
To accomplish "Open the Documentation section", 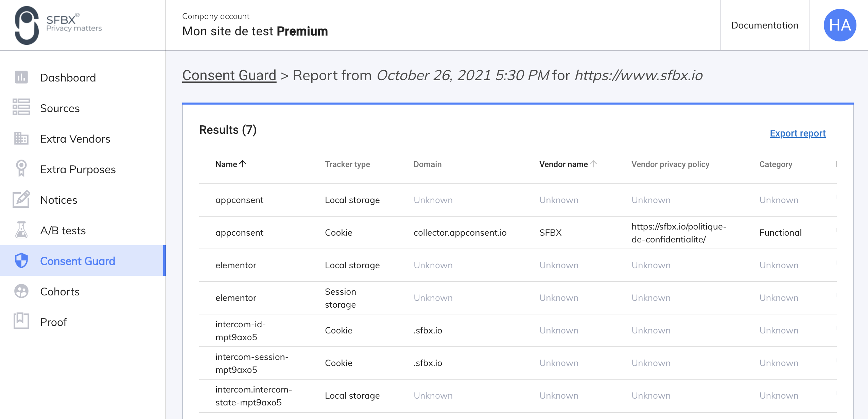I will coord(764,25).
